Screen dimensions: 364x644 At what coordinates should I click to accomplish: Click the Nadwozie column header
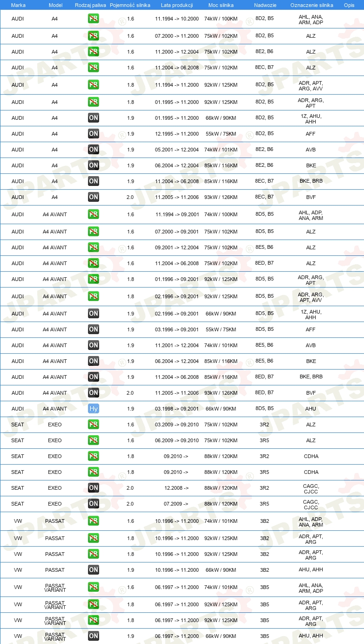click(265, 5)
